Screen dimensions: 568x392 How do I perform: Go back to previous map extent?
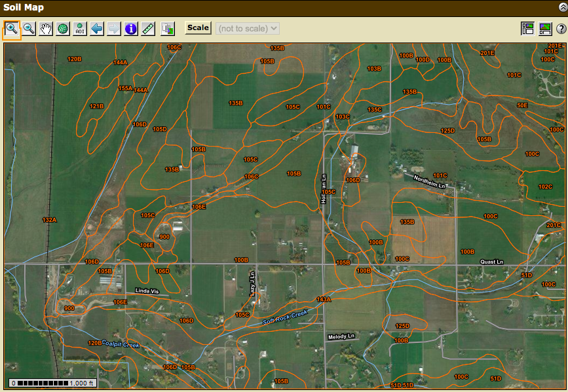(x=97, y=29)
